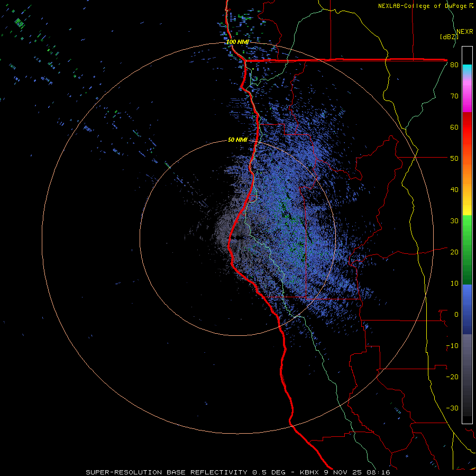This screenshot has height=476, width=476.
Task: Click the 80 dBZ scale value
Action: pos(454,65)
